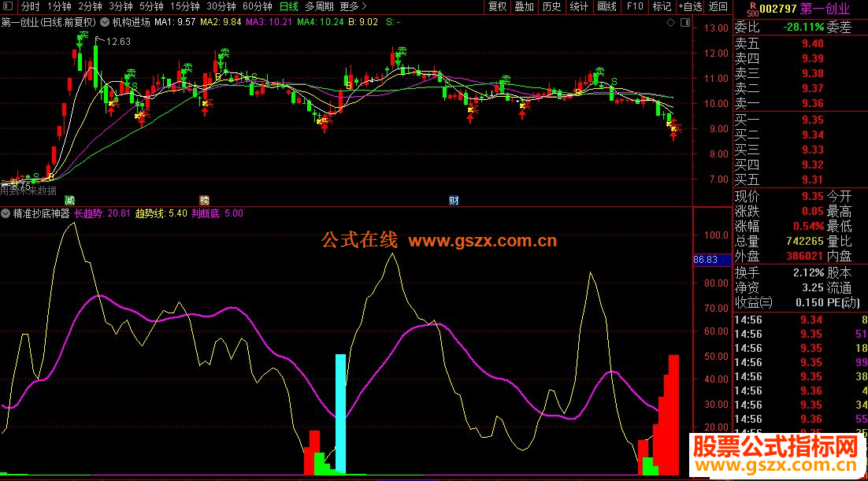Open F10 company info
Image resolution: width=868 pixels, height=481 pixels.
click(x=634, y=6)
